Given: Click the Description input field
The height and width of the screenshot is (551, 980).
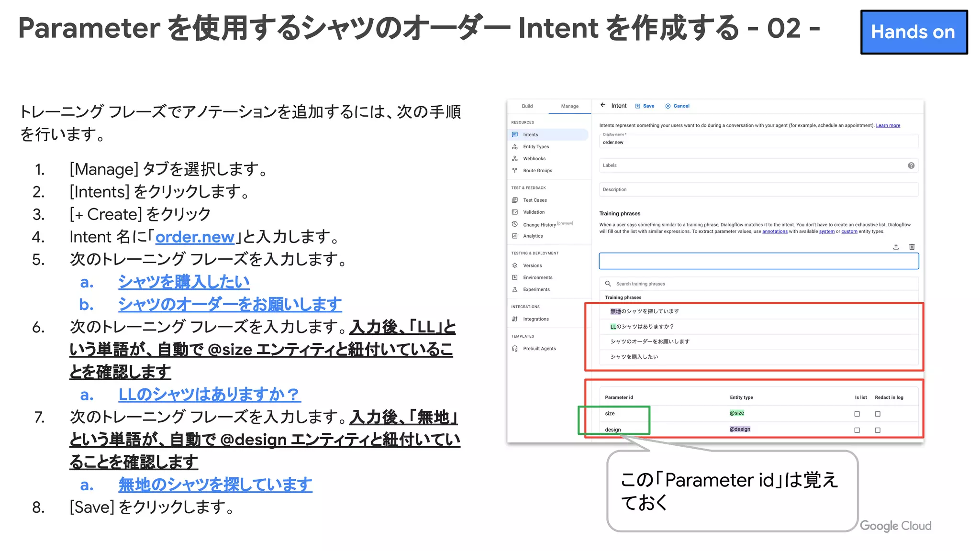Looking at the screenshot, I should pos(759,189).
